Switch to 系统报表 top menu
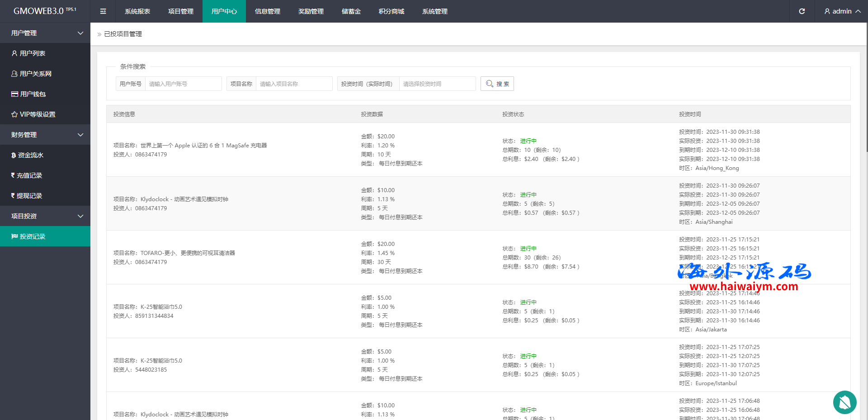 137,11
